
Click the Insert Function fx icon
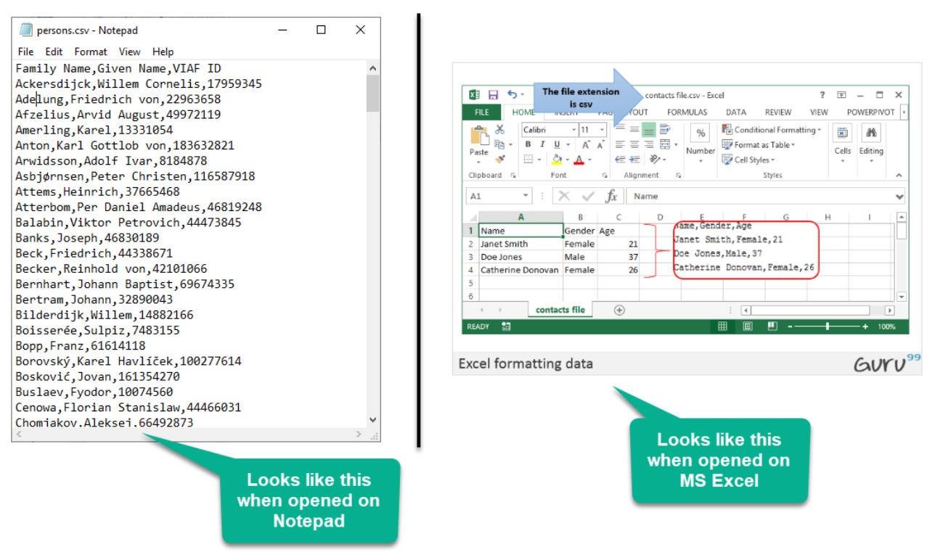click(x=612, y=197)
